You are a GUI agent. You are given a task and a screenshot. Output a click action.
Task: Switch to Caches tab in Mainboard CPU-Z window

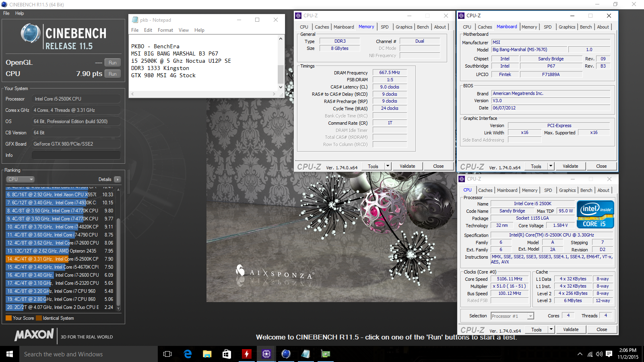[x=485, y=27]
